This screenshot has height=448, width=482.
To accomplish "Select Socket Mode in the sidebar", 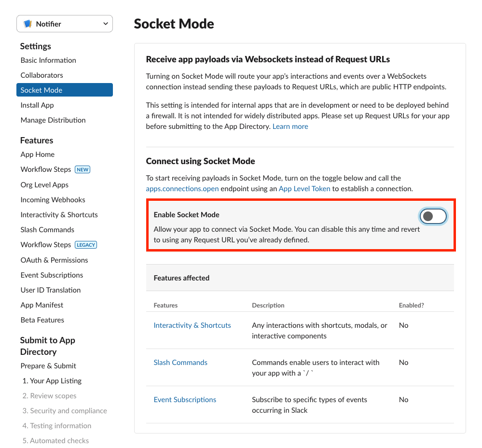I will click(x=65, y=90).
